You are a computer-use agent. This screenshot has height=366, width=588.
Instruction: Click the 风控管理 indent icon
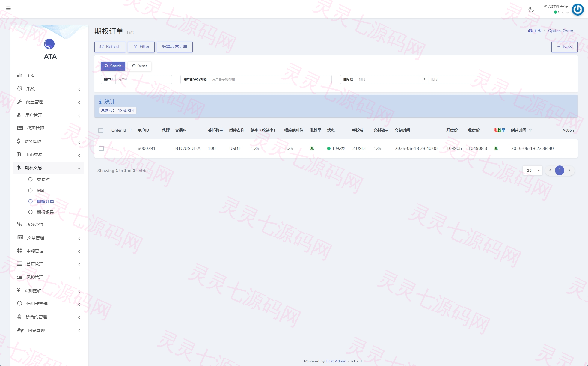pyautogui.click(x=19, y=277)
